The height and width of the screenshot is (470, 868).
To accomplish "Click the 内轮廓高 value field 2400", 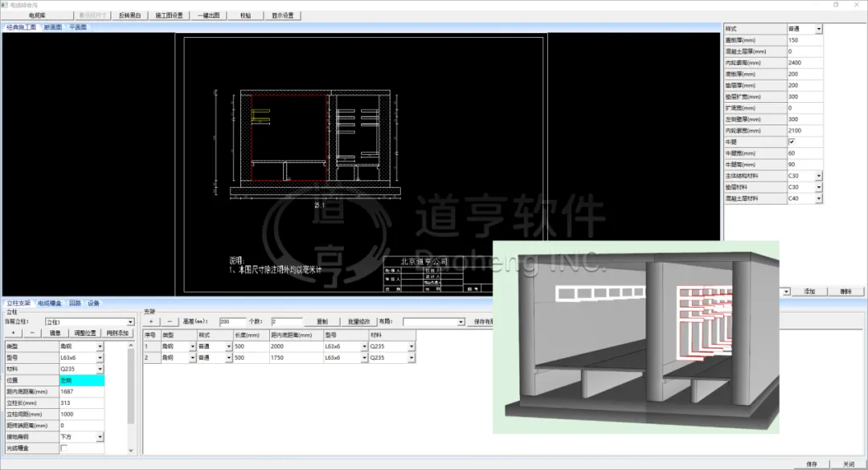I will (804, 63).
